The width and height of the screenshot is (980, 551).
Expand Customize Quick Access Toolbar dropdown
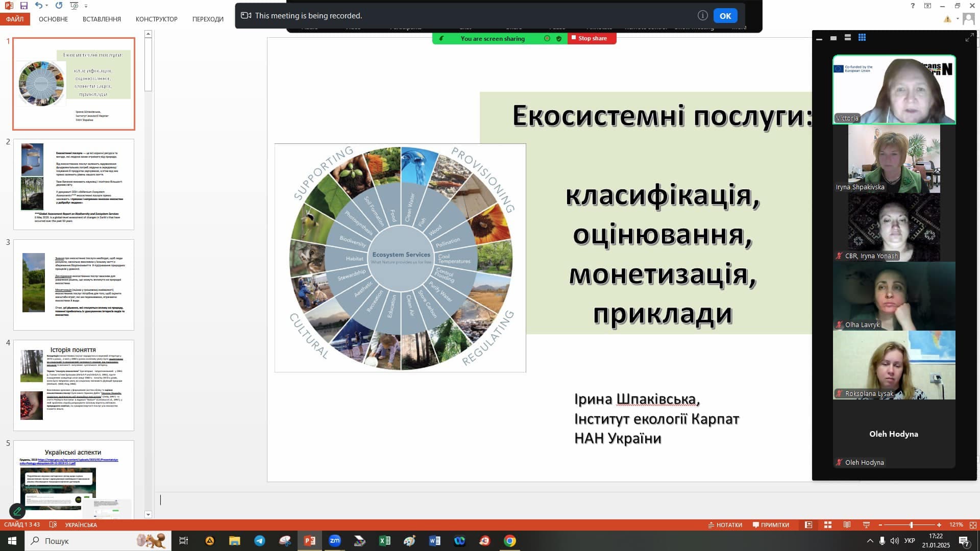pos(86,6)
